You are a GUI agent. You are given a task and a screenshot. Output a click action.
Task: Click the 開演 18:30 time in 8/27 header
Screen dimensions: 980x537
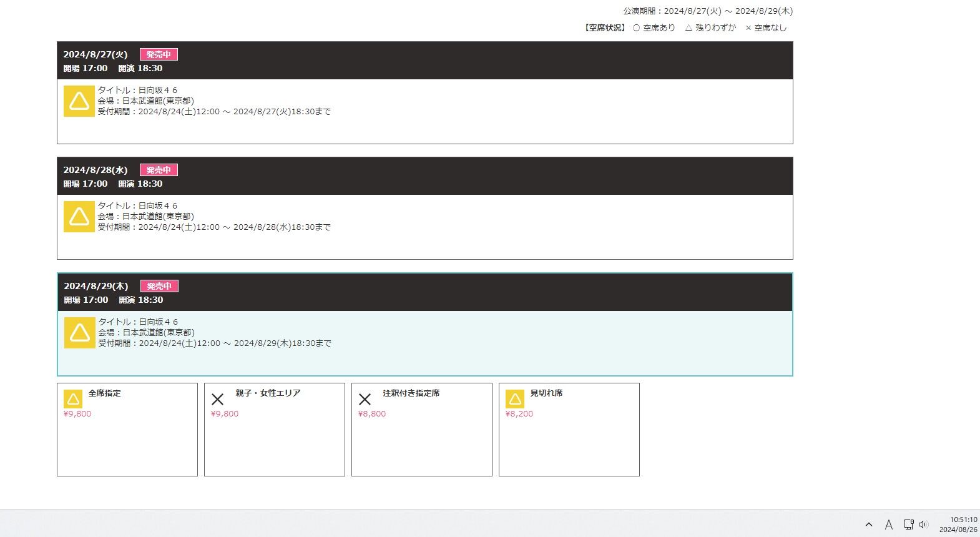pyautogui.click(x=140, y=68)
